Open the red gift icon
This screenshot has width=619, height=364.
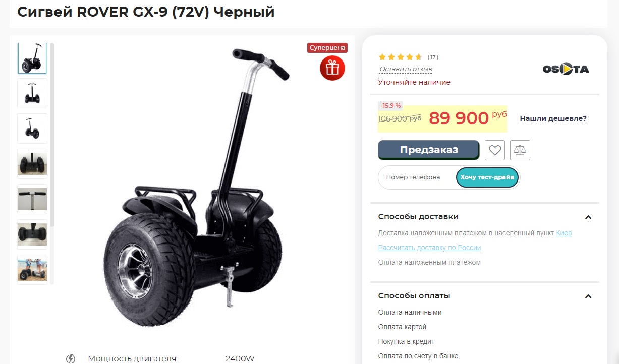coord(332,68)
